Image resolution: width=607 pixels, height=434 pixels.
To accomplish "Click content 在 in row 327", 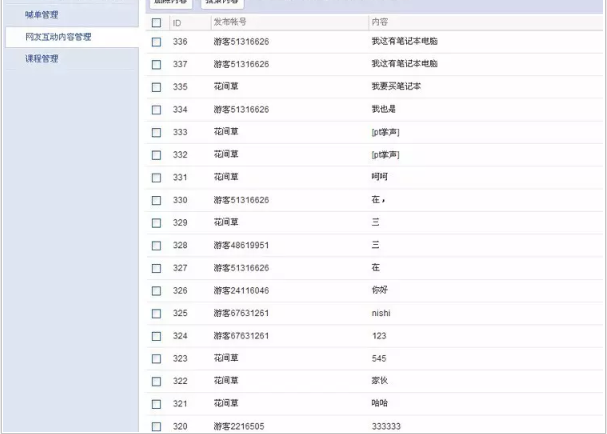I will 376,267.
